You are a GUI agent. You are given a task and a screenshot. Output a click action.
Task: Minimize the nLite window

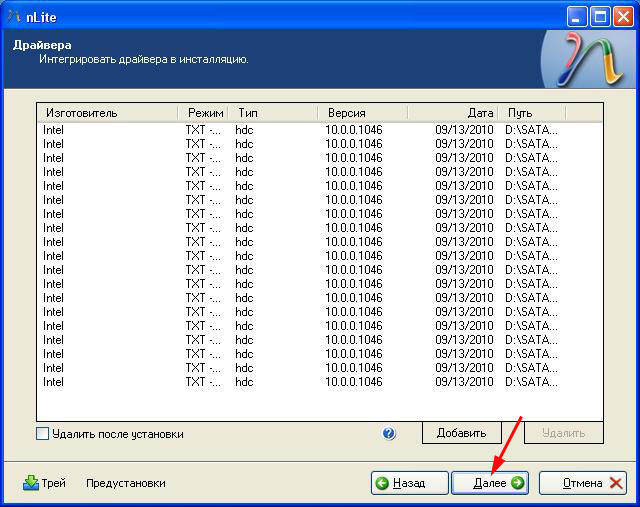coord(576,17)
